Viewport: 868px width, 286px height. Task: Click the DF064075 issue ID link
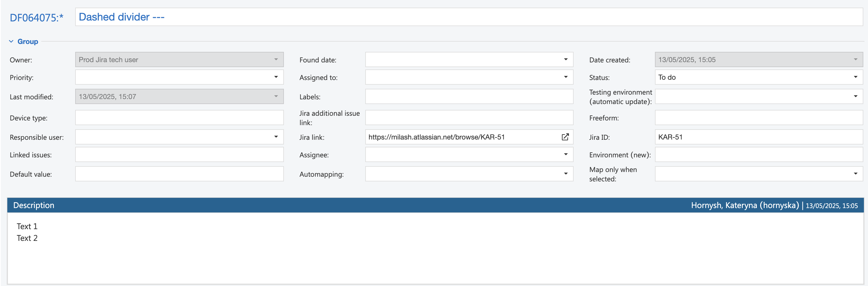point(36,18)
